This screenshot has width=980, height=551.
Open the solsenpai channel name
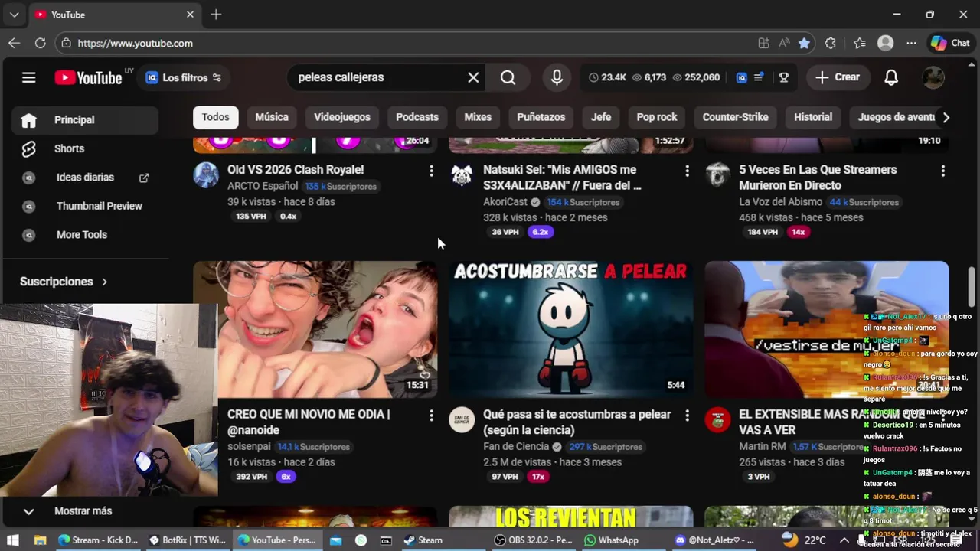249,446
